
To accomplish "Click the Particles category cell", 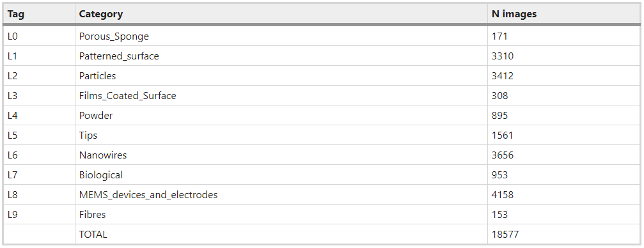I will (281, 75).
